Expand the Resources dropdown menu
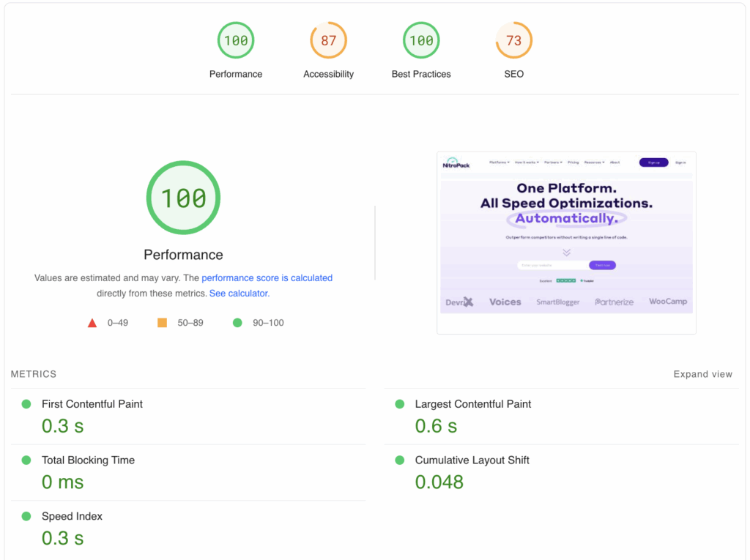The height and width of the screenshot is (560, 750). [x=594, y=162]
